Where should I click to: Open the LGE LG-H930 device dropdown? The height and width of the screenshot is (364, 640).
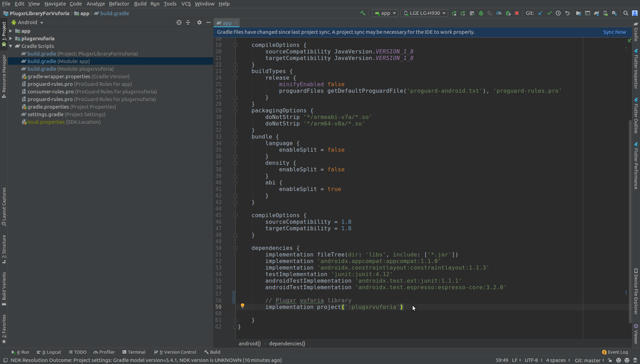[x=424, y=13]
